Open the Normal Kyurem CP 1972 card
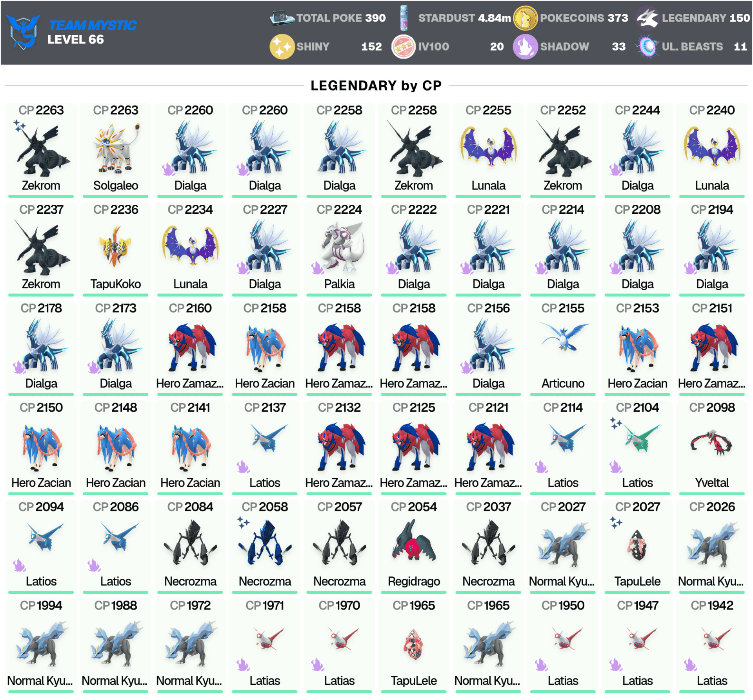The image size is (753, 700). 190,645
